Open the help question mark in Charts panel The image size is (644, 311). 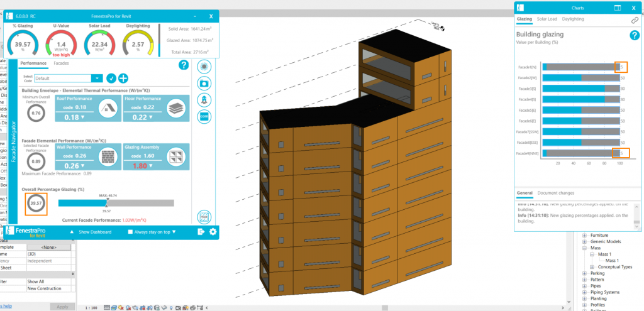[x=635, y=36]
